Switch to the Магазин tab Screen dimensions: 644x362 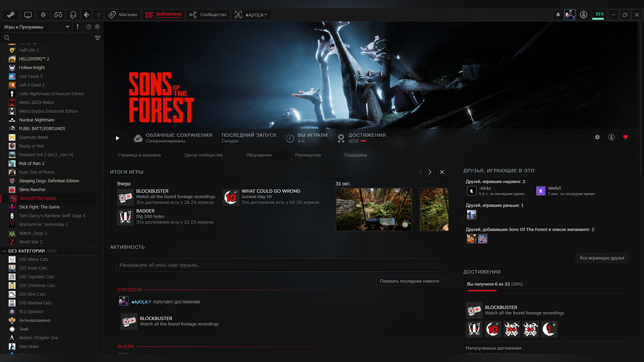point(123,14)
